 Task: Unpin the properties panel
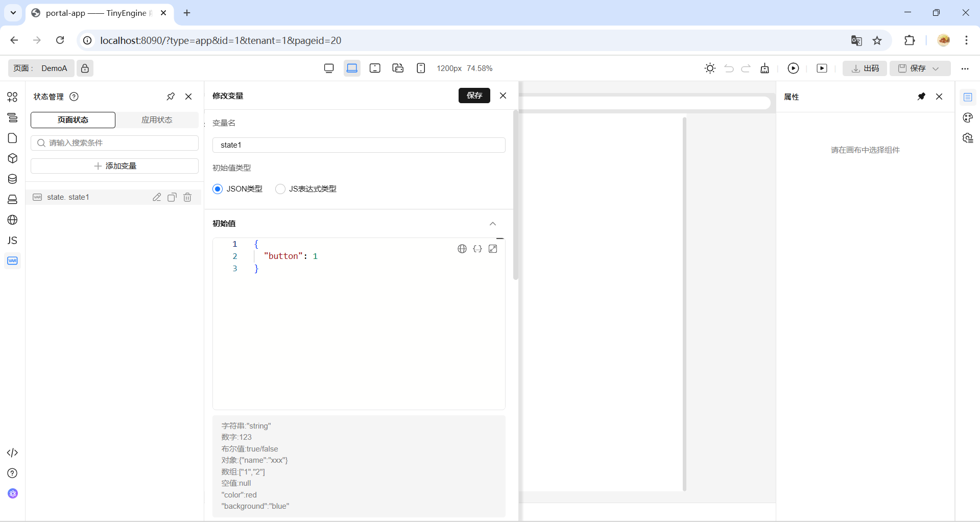(921, 97)
